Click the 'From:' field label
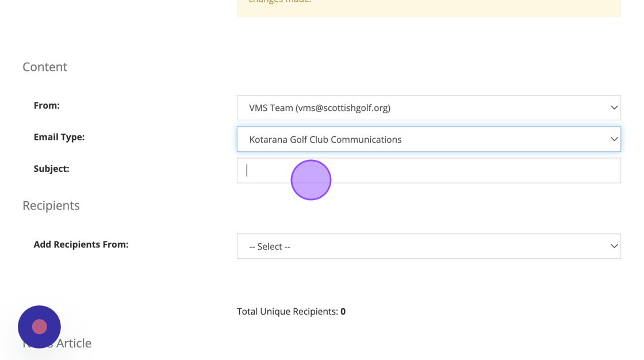 tap(47, 105)
